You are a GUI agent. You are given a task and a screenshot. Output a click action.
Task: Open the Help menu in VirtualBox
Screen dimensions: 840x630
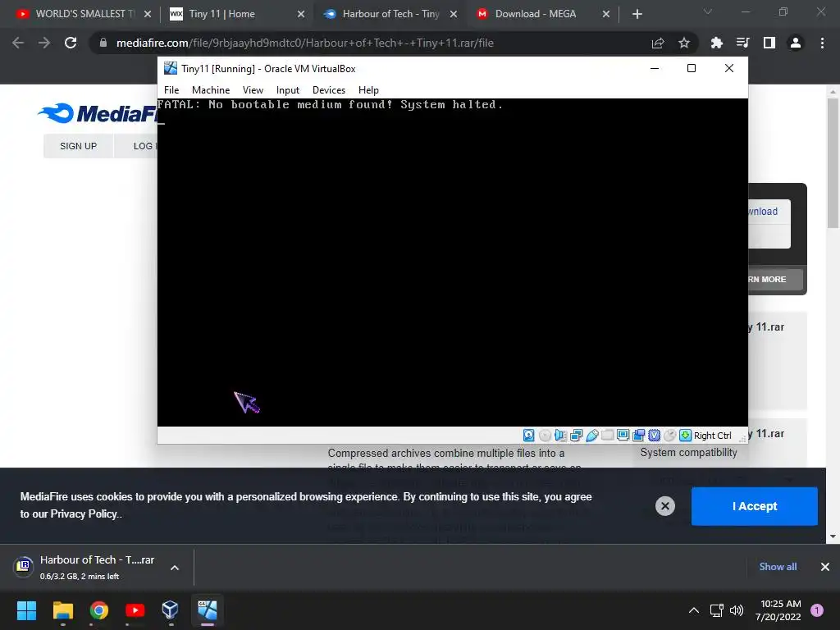coord(368,90)
